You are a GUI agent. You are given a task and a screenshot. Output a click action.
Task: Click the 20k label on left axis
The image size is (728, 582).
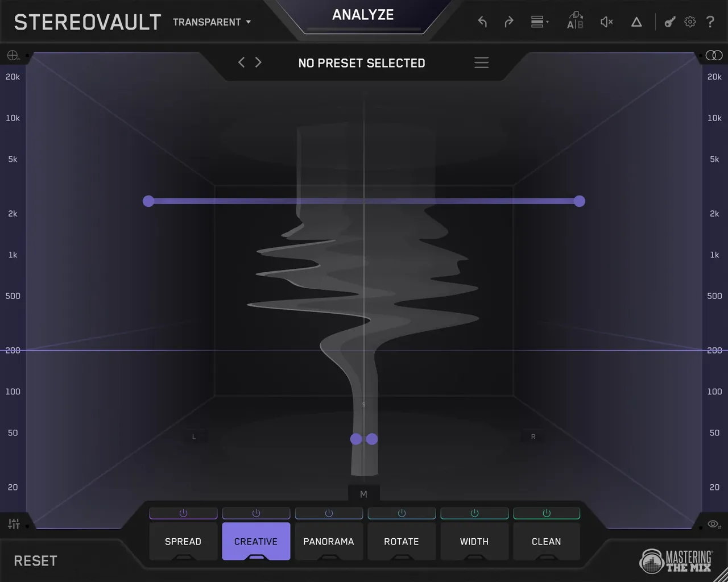pos(13,77)
